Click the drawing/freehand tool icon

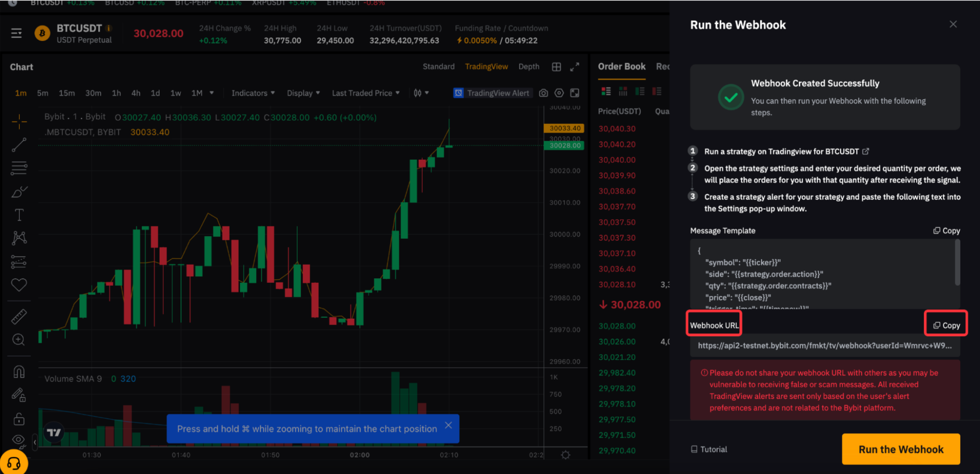[x=19, y=192]
